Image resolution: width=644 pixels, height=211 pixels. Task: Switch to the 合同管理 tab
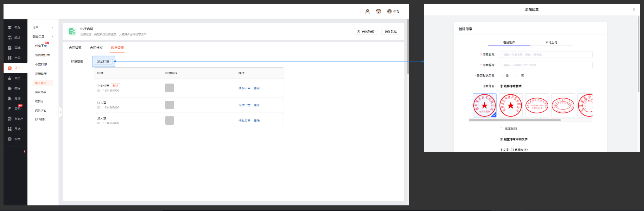[x=75, y=48]
